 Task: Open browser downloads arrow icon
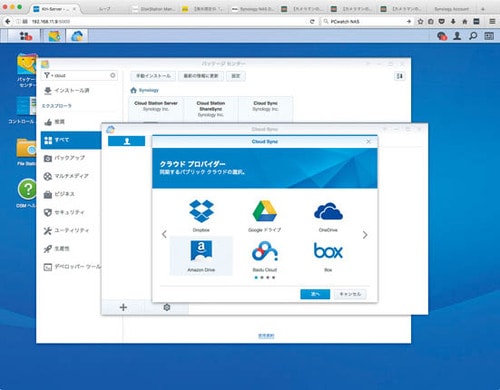tap(453, 21)
